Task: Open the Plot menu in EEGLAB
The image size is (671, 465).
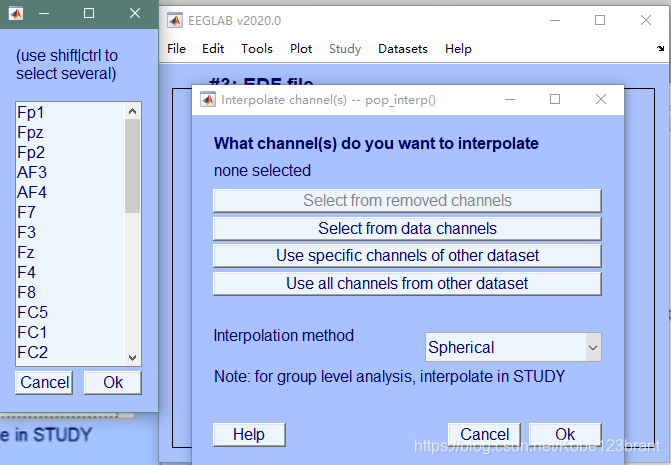Action: 301,49
